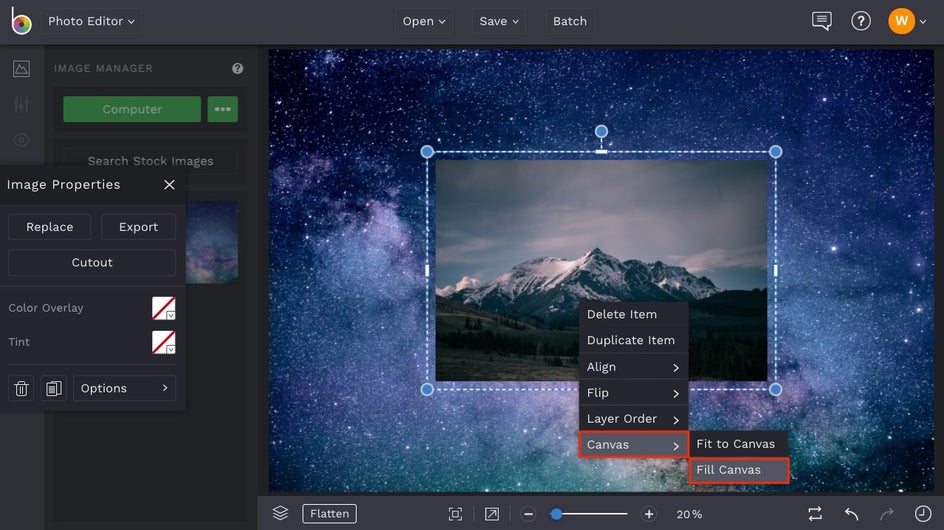Click the rotation handle above image
The width and height of the screenshot is (944, 530).
click(x=601, y=131)
